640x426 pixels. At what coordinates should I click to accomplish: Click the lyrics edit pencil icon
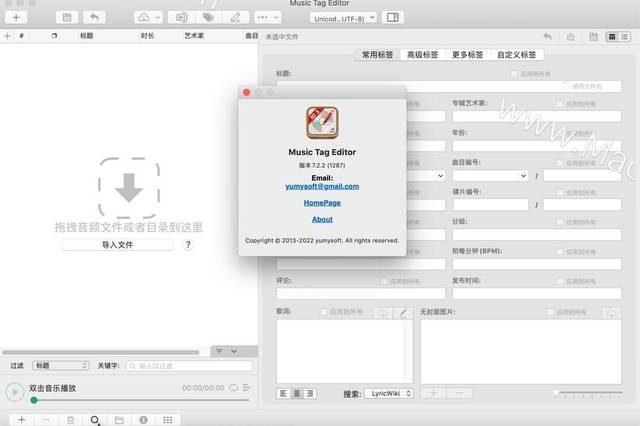click(403, 313)
